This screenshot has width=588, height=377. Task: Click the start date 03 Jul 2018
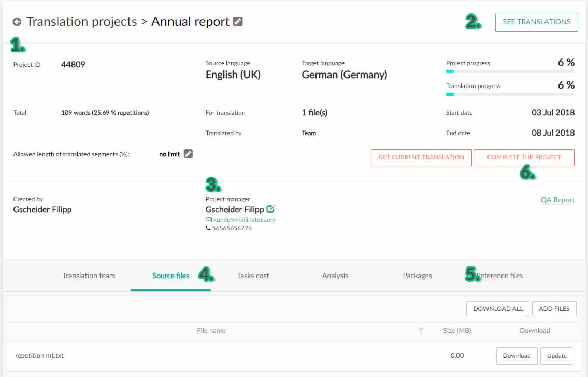click(x=553, y=113)
